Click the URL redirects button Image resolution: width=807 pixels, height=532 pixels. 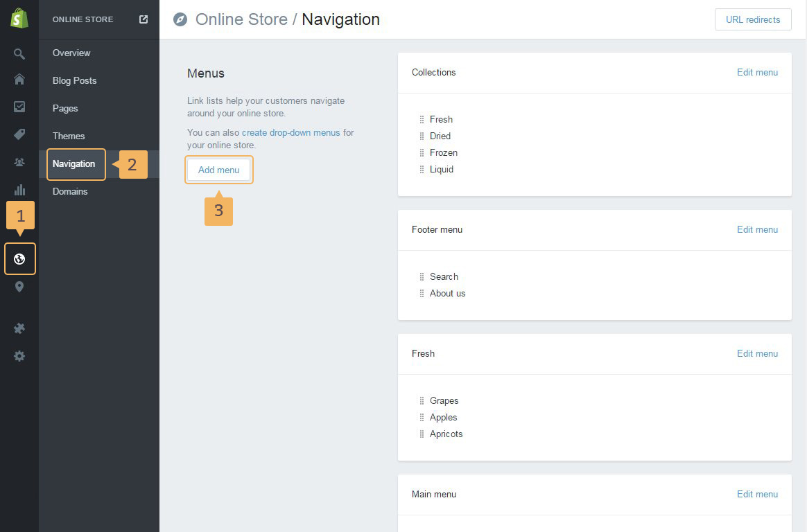click(x=753, y=19)
